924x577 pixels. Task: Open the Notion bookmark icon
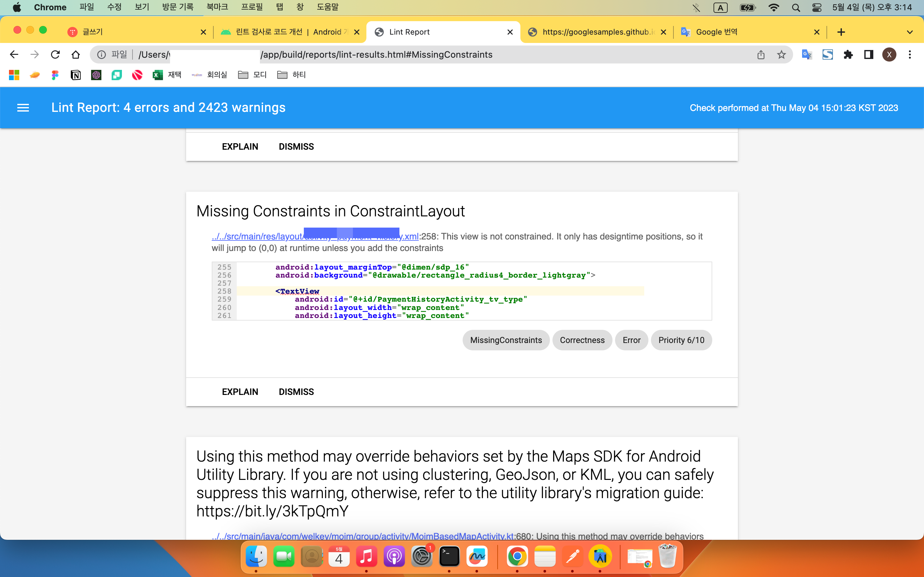pyautogui.click(x=76, y=75)
